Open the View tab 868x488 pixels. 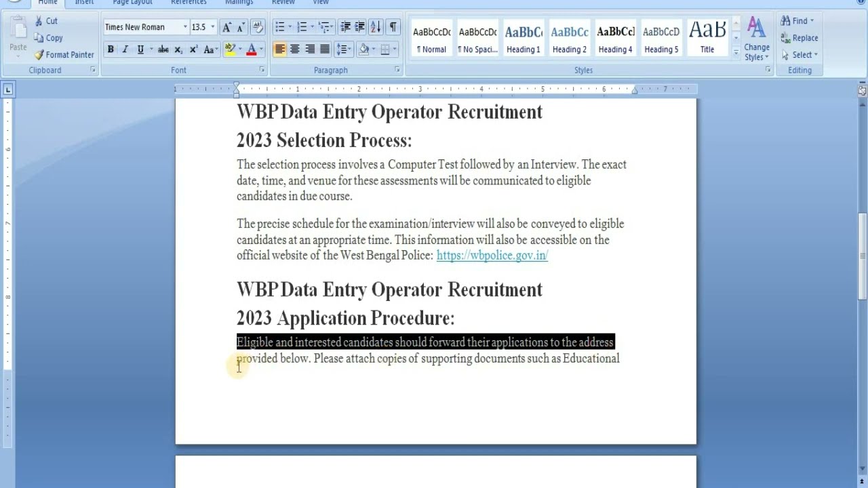[x=321, y=3]
